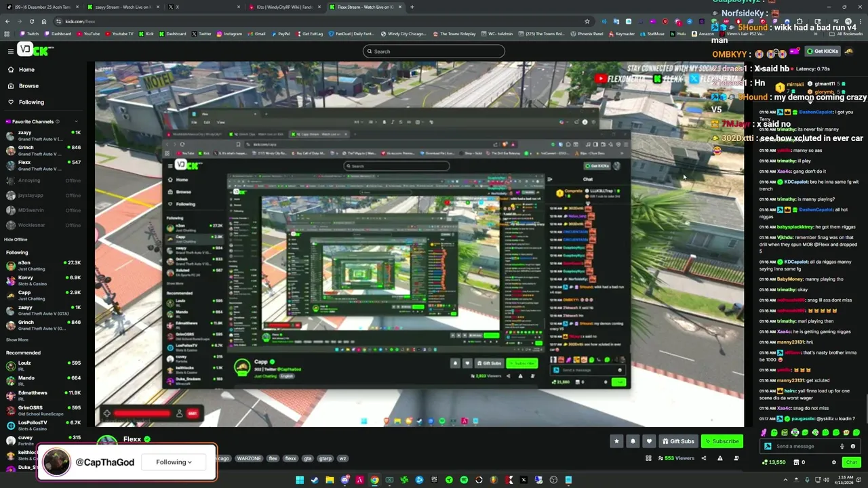Switch to X browser tab

pos(203,7)
